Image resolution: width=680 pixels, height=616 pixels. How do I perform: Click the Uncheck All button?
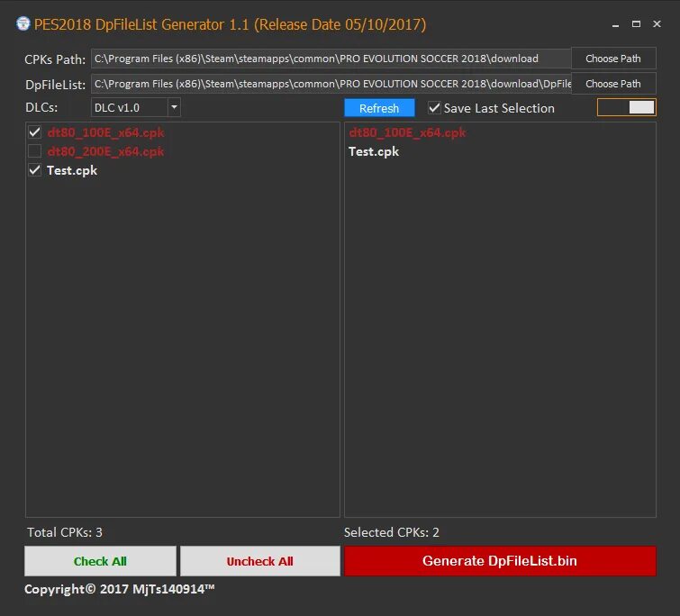pos(259,561)
